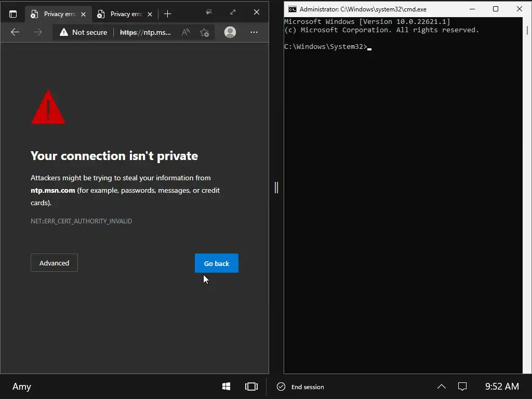Click the splitter handle between the windows
The height and width of the screenshot is (399, 532).
click(x=276, y=188)
